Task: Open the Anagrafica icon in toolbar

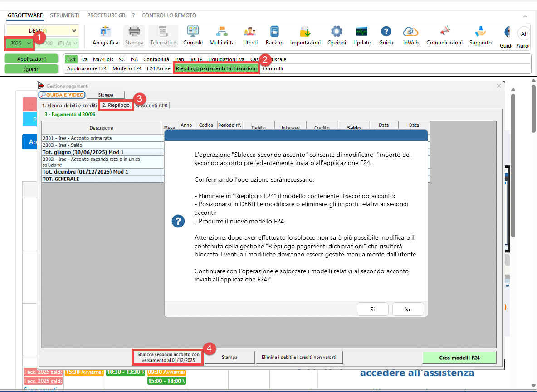Action: pyautogui.click(x=105, y=36)
